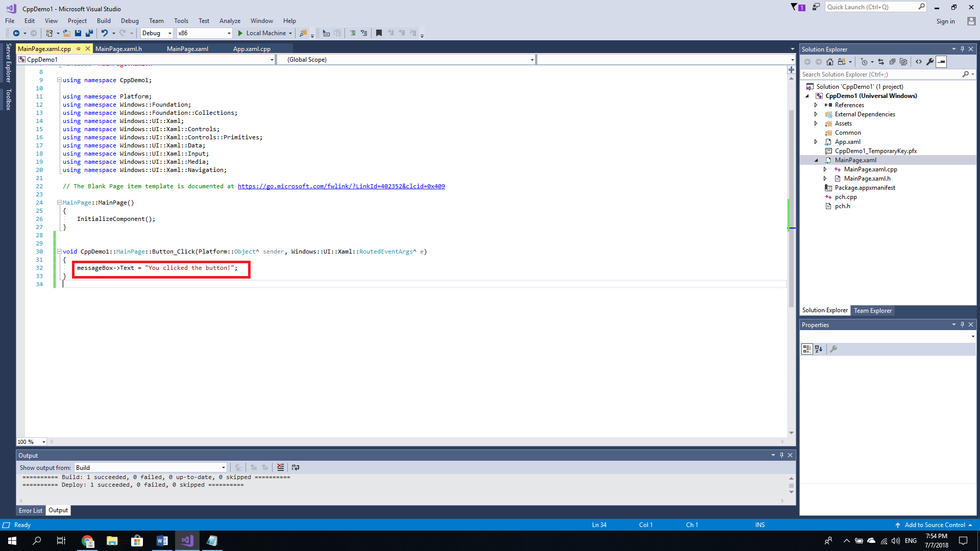
Task: Open the Toolbox side tab
Action: (8, 99)
